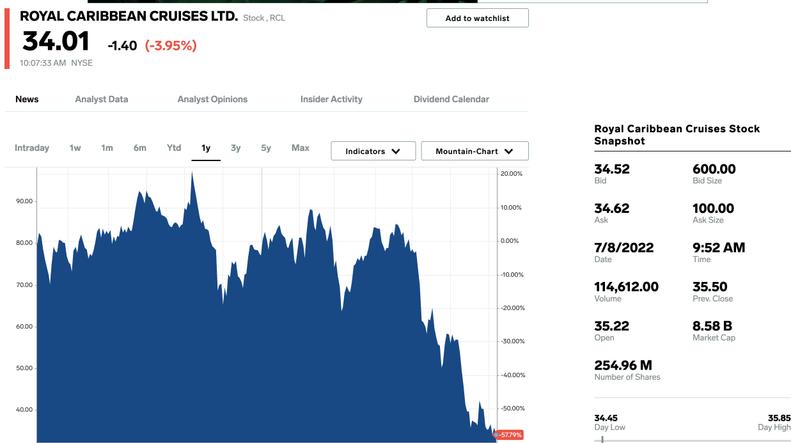
Task: Select the 5y chart range
Action: pyautogui.click(x=266, y=148)
